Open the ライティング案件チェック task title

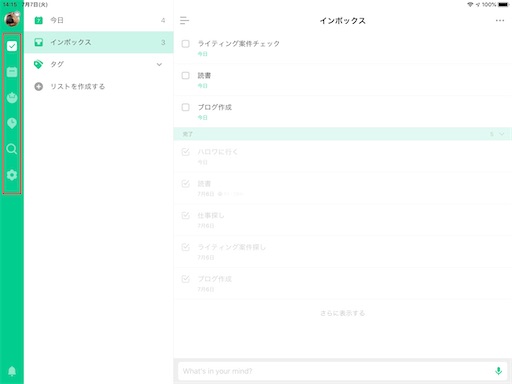239,44
